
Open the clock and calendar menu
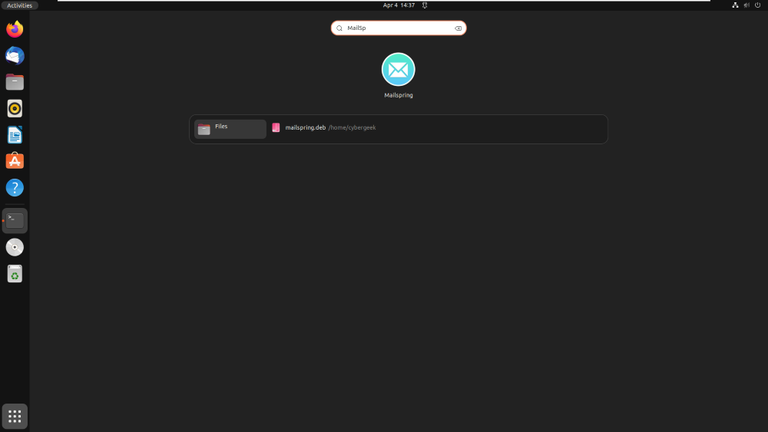click(x=399, y=5)
